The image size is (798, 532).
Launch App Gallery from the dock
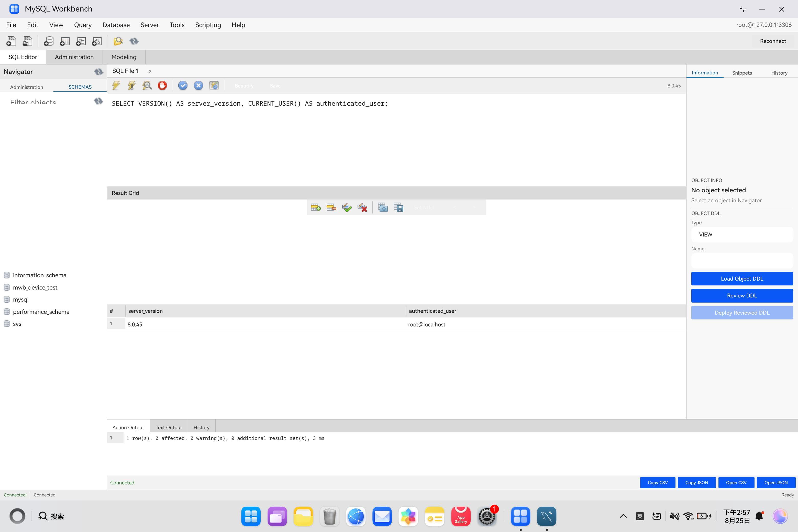tap(461, 516)
